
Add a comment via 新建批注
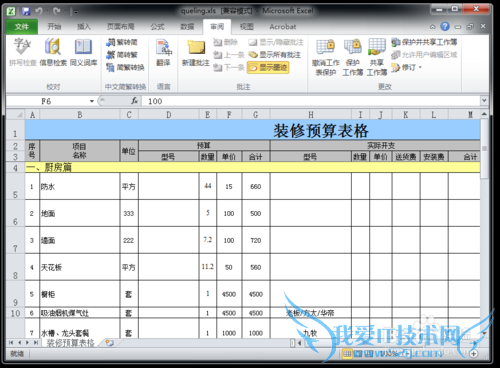(x=196, y=53)
